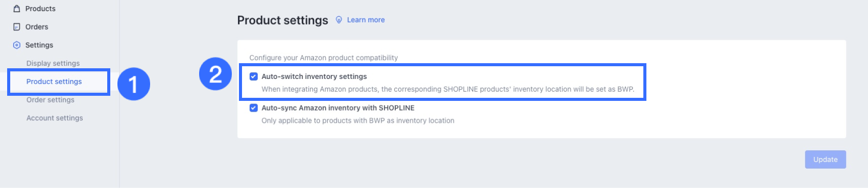
Task: Go to Orders in the sidebar
Action: 37,27
